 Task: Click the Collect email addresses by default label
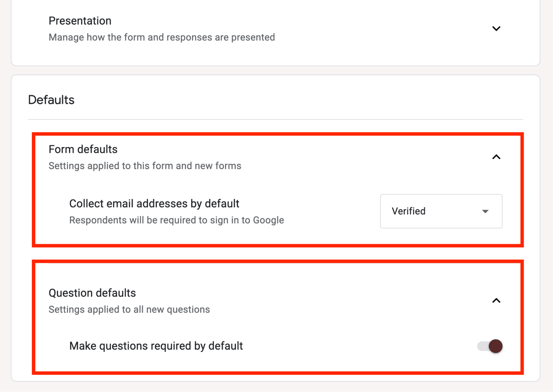pyautogui.click(x=154, y=203)
